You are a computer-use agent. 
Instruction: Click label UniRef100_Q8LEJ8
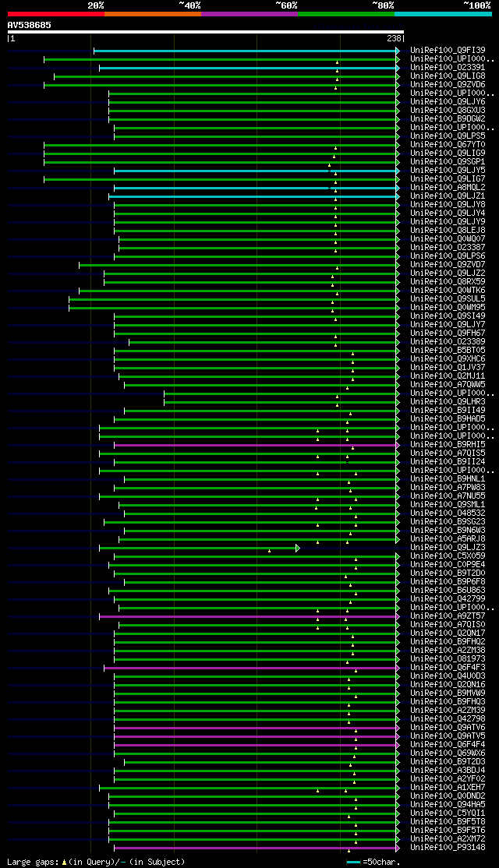(x=448, y=231)
